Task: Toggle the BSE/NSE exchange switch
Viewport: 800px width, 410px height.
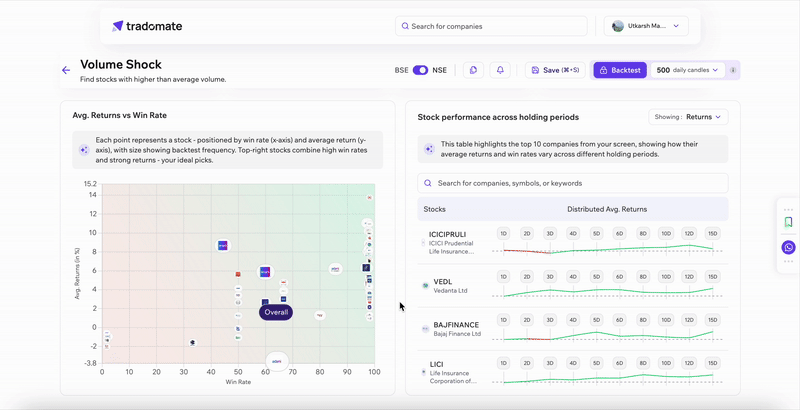Action: click(x=420, y=70)
